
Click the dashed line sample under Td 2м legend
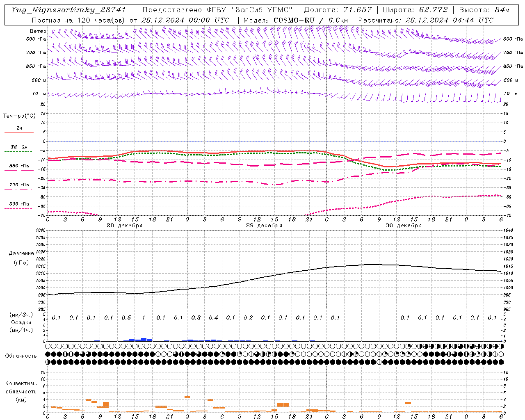point(19,152)
